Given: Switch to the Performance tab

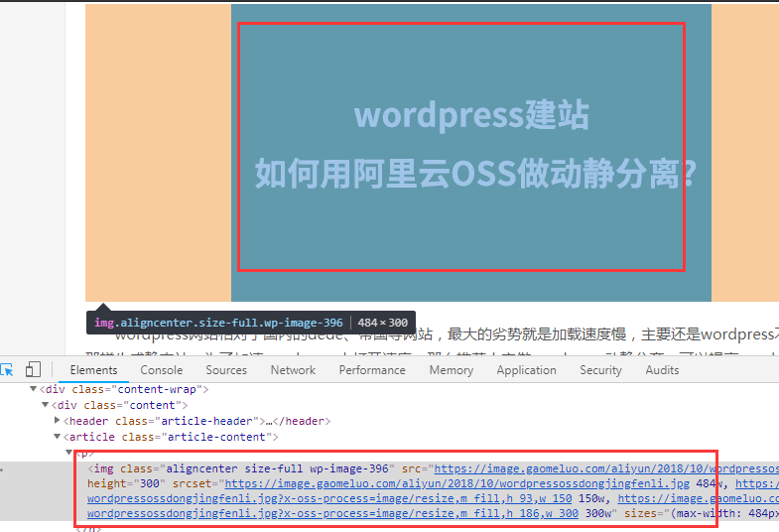Looking at the screenshot, I should click(372, 370).
